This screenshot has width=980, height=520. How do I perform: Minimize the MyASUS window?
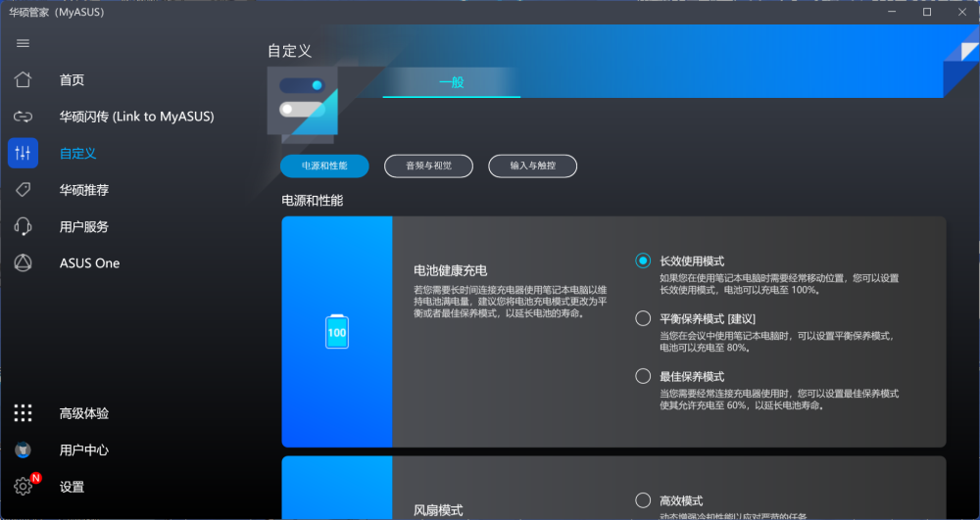pyautogui.click(x=893, y=12)
